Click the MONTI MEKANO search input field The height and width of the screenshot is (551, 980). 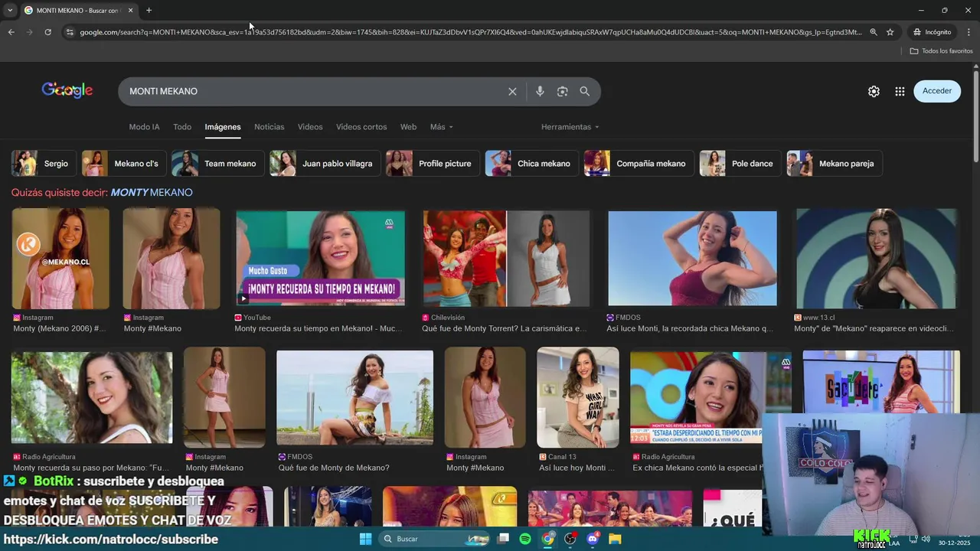(x=314, y=91)
